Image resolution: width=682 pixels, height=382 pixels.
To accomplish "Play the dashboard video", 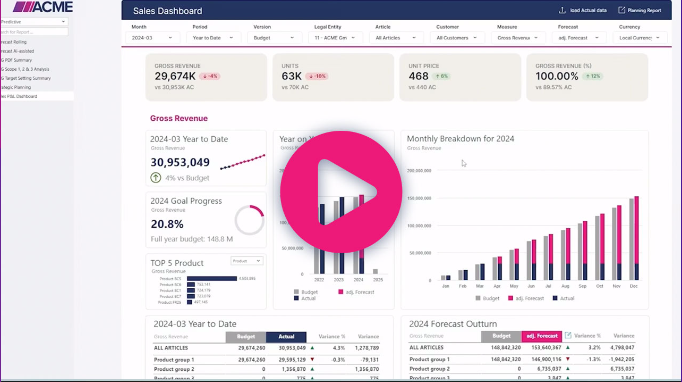I will [x=341, y=192].
